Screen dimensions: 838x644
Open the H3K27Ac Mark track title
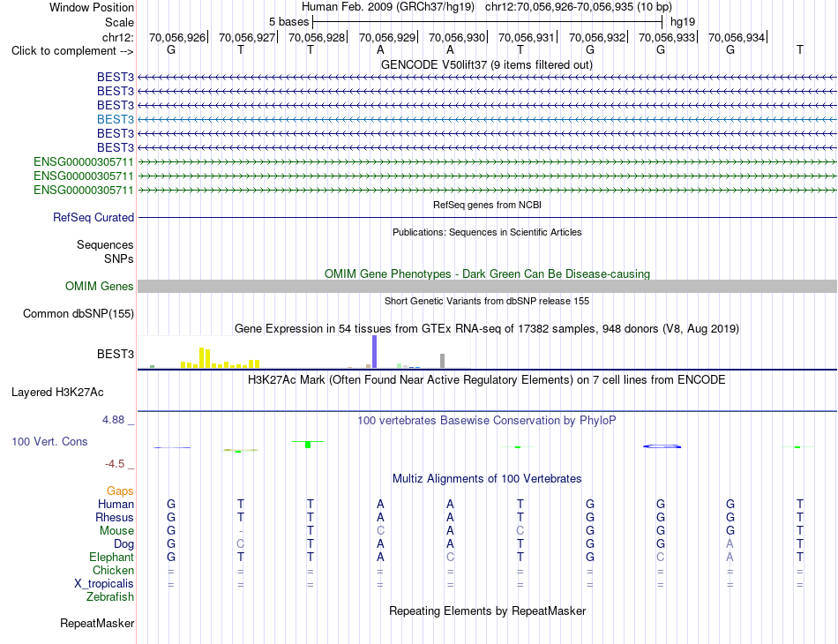486,380
